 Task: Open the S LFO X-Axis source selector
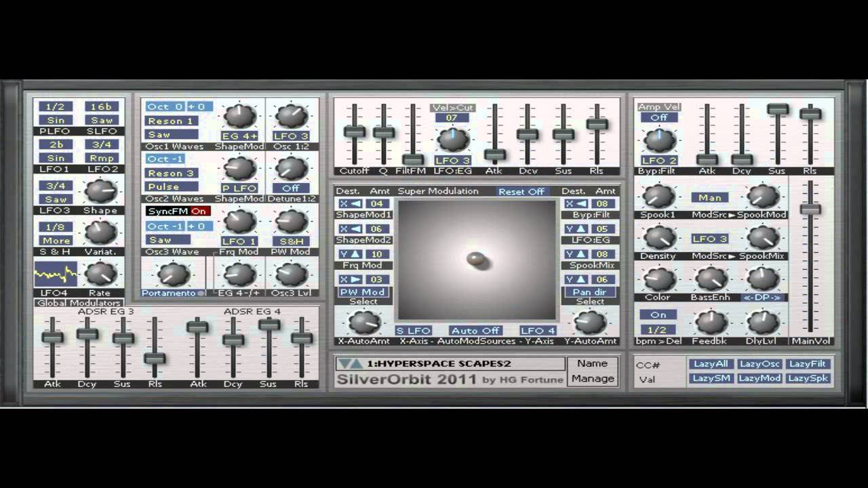tap(414, 331)
